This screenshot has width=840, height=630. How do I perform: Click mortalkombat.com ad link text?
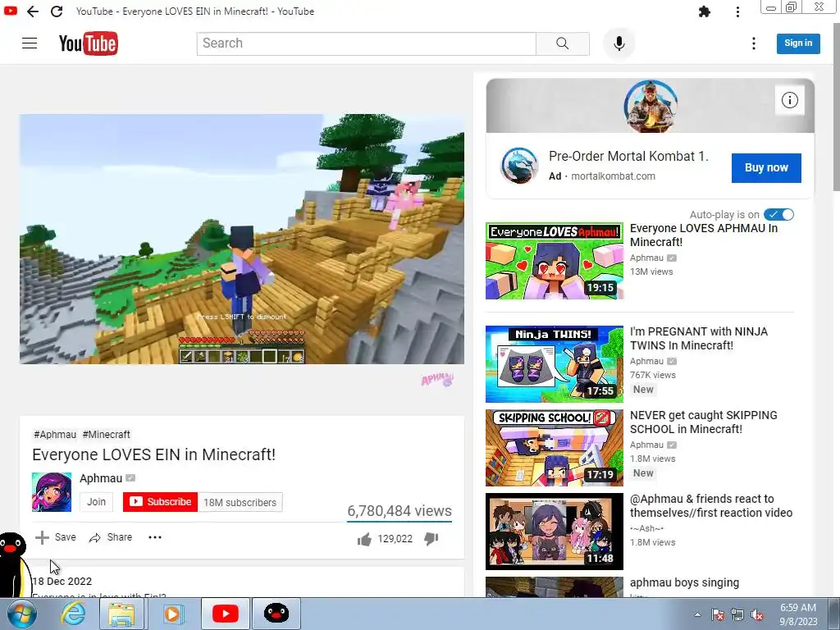[613, 176]
